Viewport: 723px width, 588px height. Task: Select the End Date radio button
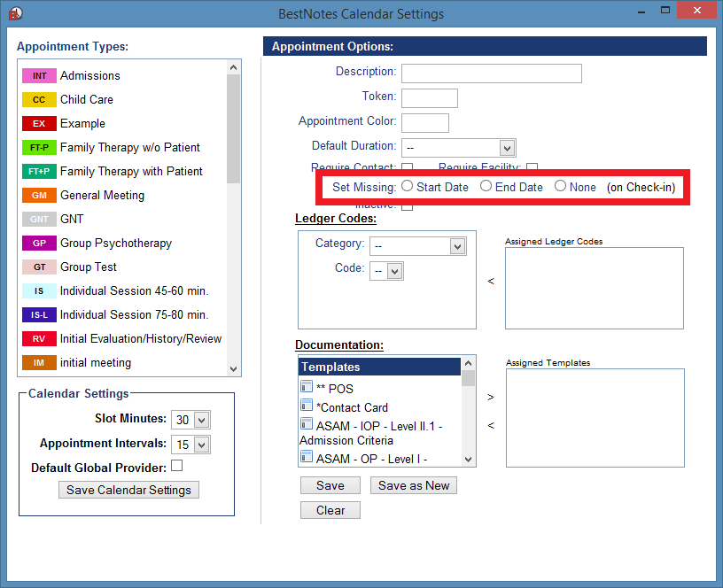[x=486, y=186]
